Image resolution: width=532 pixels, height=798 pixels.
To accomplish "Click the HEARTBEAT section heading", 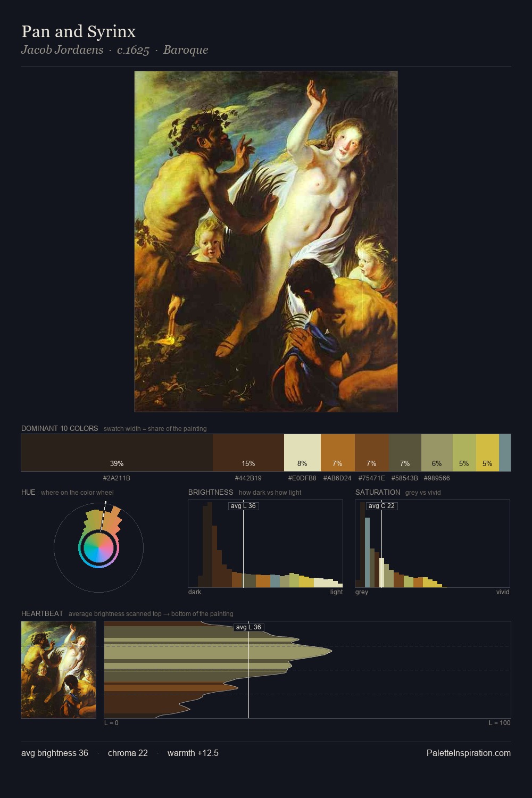I will (42, 613).
